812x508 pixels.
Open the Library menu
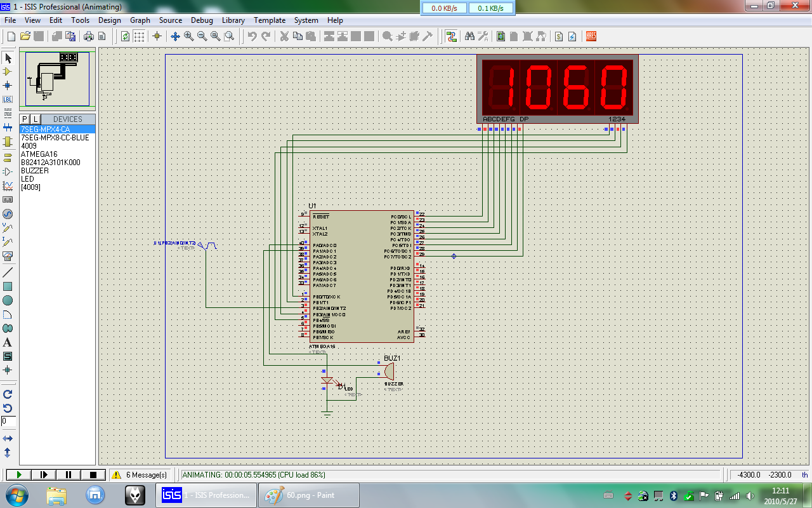tap(233, 20)
